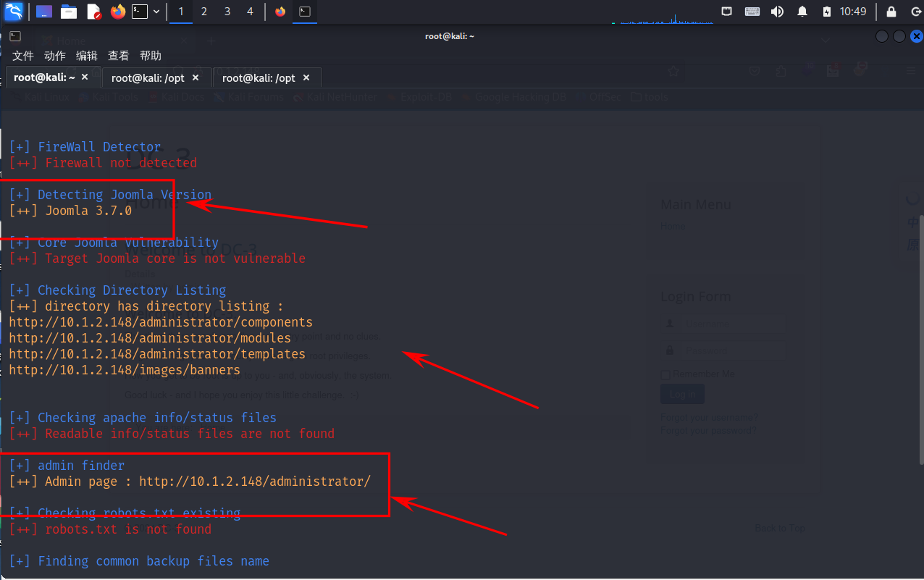
Task: Click the Admin page URL line
Action: tap(190, 482)
